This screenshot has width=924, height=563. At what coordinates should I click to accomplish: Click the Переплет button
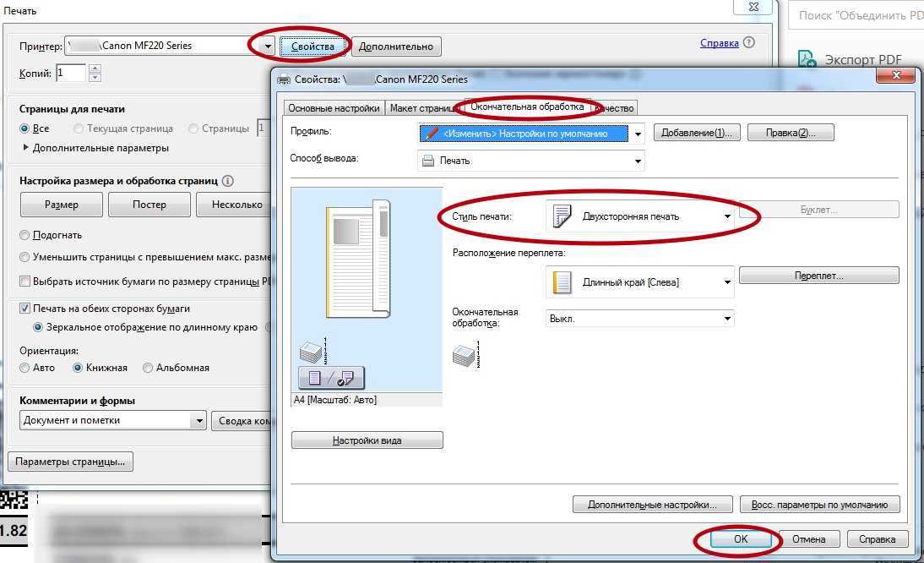click(818, 276)
